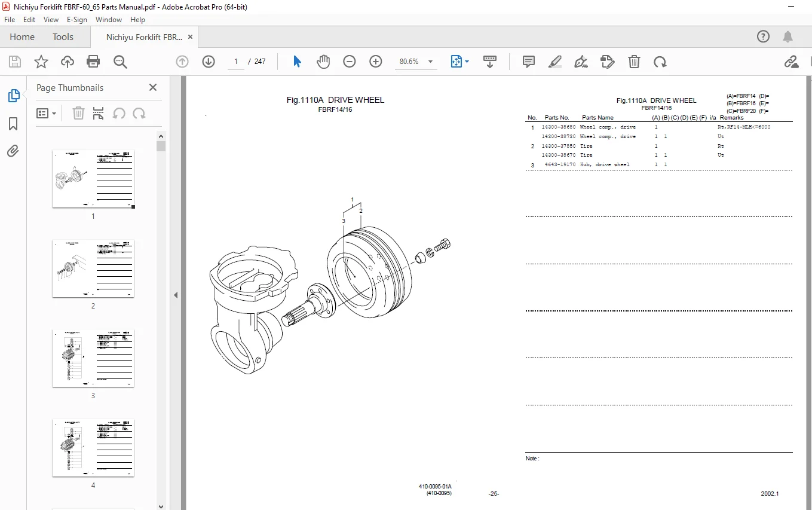
Task: Choose the Selection arrow tool
Action: click(297, 62)
